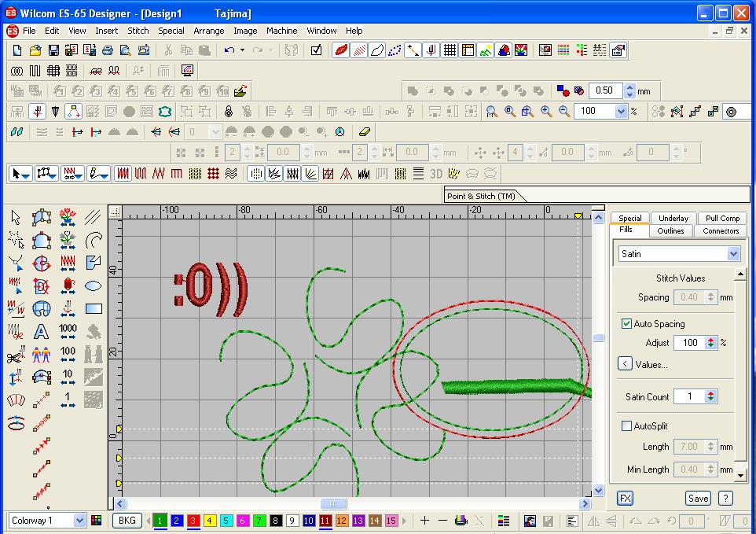Click the Save disk icon in toolbar

pos(53,50)
